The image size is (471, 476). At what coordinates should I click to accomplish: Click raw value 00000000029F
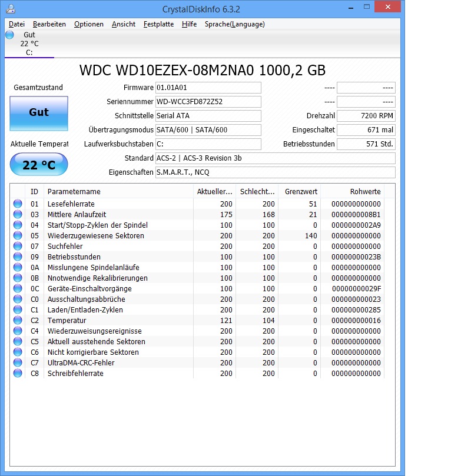(356, 289)
